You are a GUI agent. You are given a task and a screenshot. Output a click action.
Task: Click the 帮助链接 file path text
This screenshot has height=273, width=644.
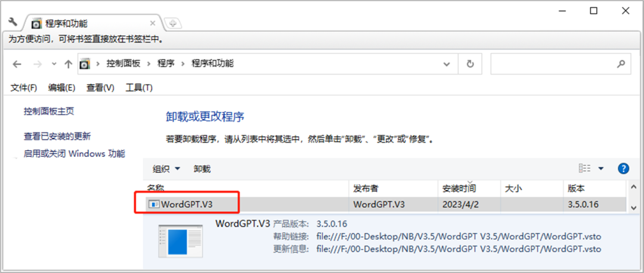[x=459, y=237]
